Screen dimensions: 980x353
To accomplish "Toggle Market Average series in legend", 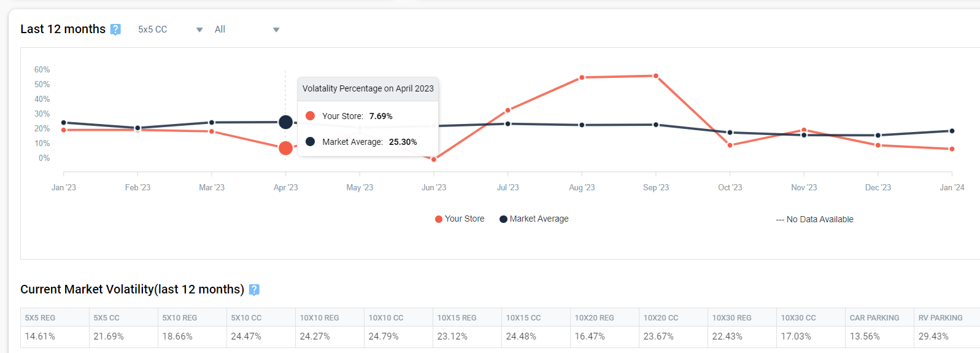I will click(x=534, y=219).
